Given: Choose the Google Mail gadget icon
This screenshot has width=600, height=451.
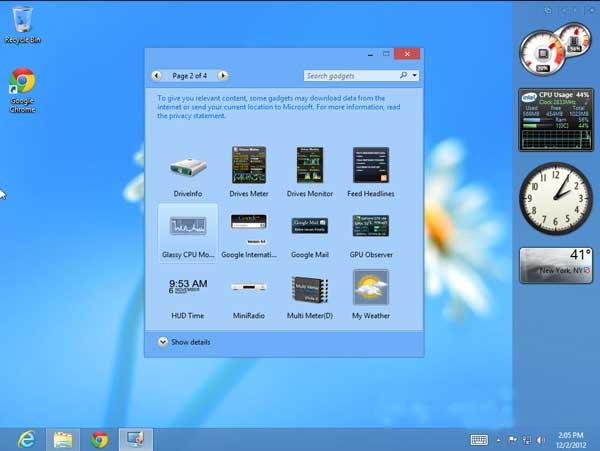Looking at the screenshot, I should 310,226.
